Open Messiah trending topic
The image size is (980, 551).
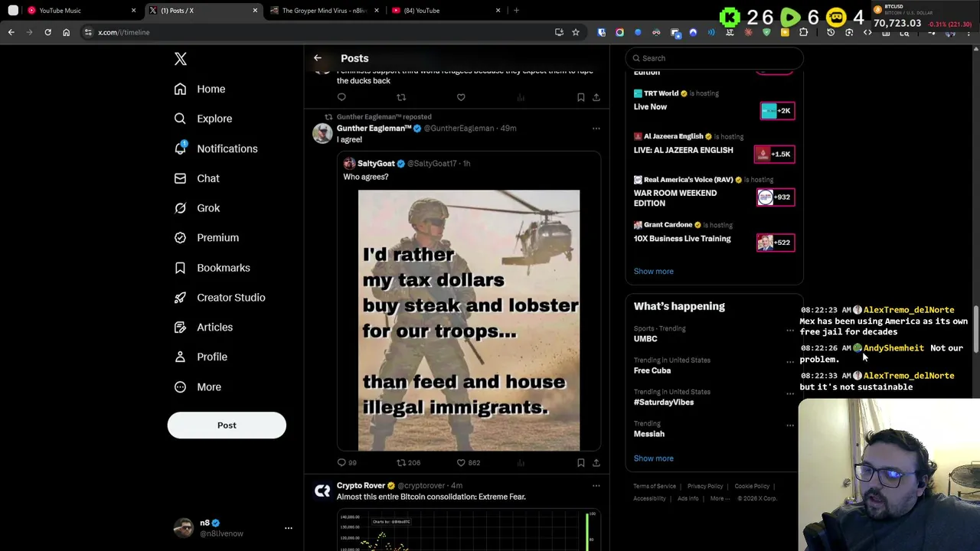click(649, 434)
